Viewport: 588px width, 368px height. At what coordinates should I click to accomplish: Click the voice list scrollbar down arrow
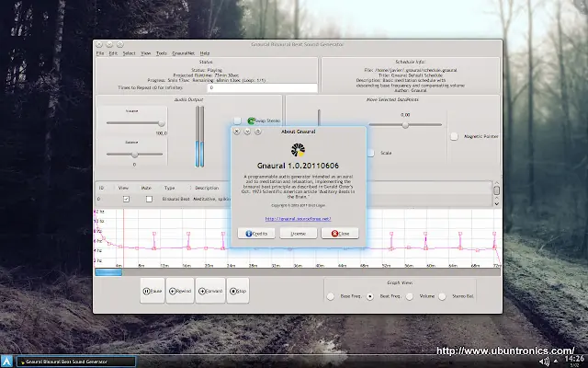pyautogui.click(x=496, y=204)
